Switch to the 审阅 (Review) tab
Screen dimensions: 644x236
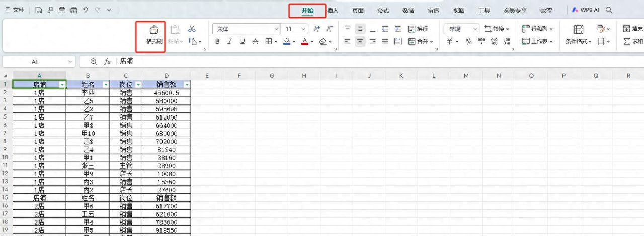click(x=434, y=10)
